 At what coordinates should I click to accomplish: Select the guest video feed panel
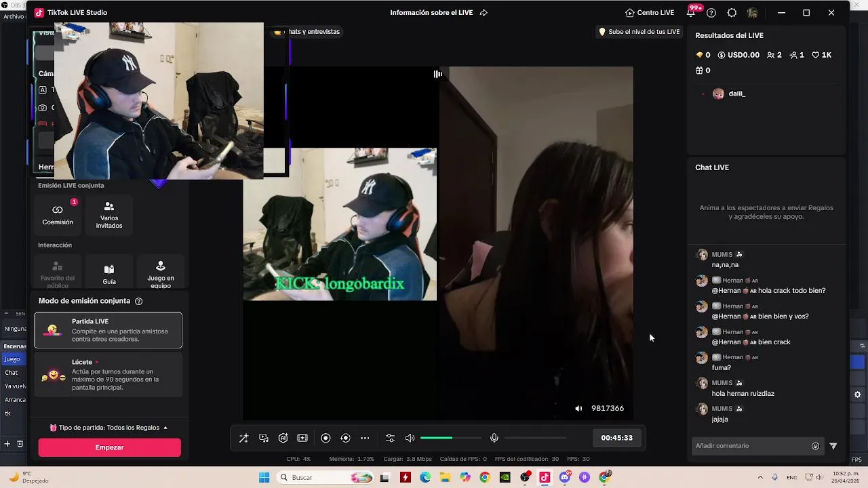click(536, 243)
